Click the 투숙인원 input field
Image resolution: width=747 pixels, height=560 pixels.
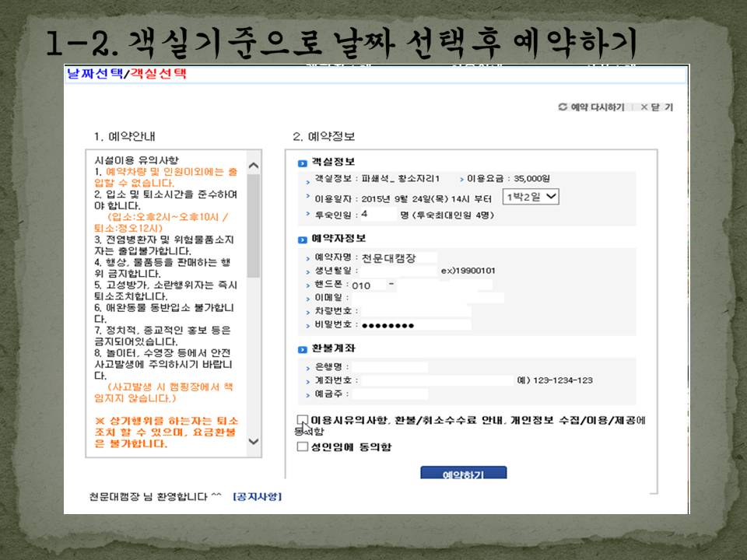(x=377, y=214)
